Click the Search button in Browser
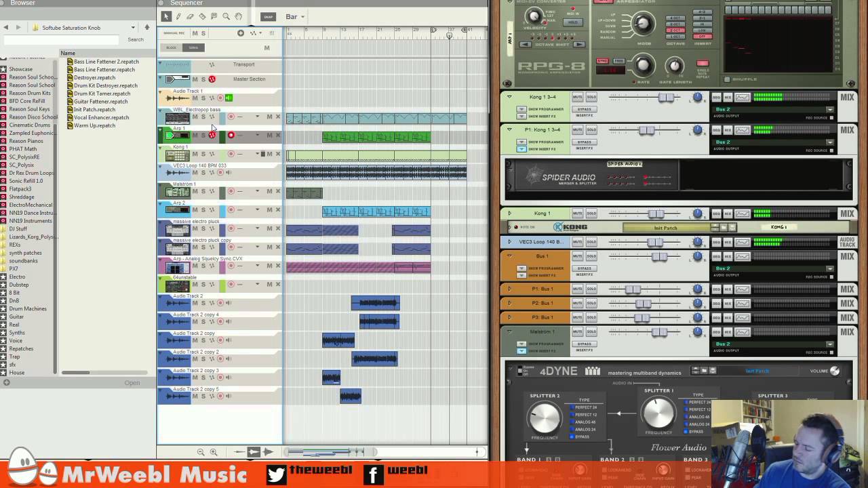868x488 pixels. [x=136, y=40]
